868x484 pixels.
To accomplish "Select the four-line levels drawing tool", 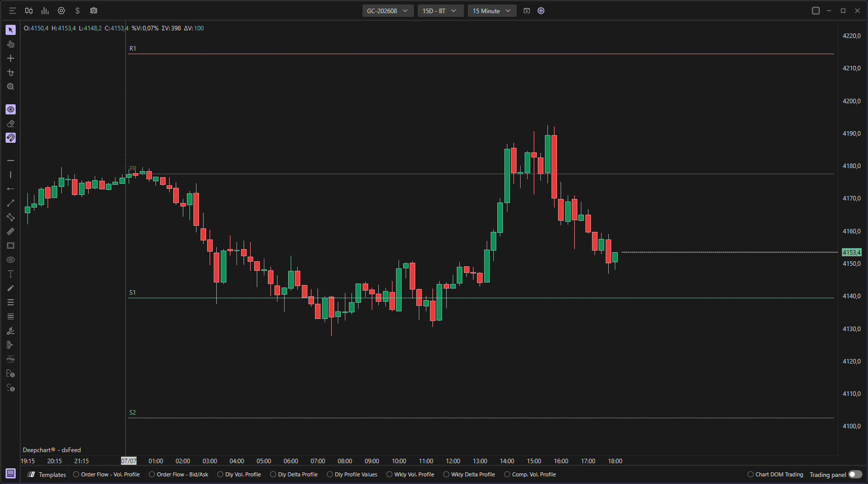I will pos(11,316).
